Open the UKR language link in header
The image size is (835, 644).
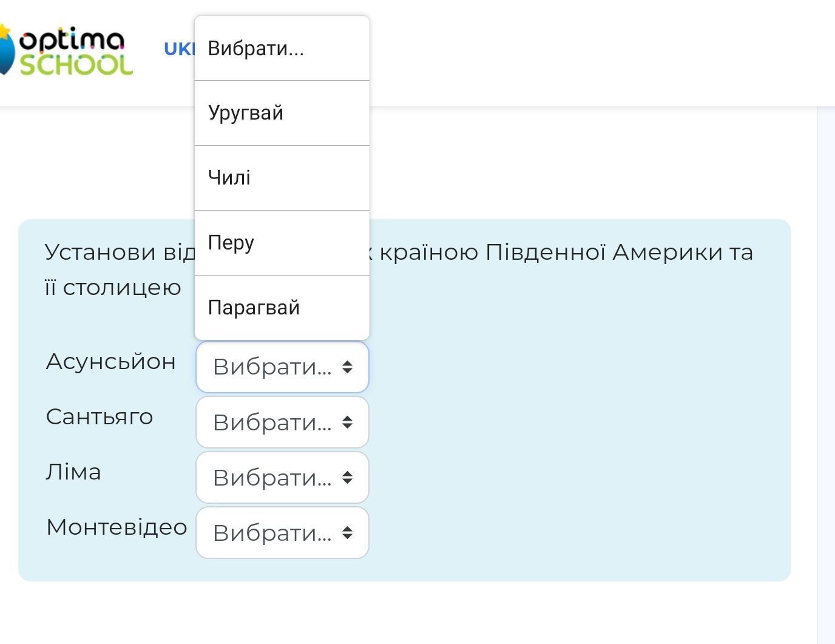(x=178, y=49)
